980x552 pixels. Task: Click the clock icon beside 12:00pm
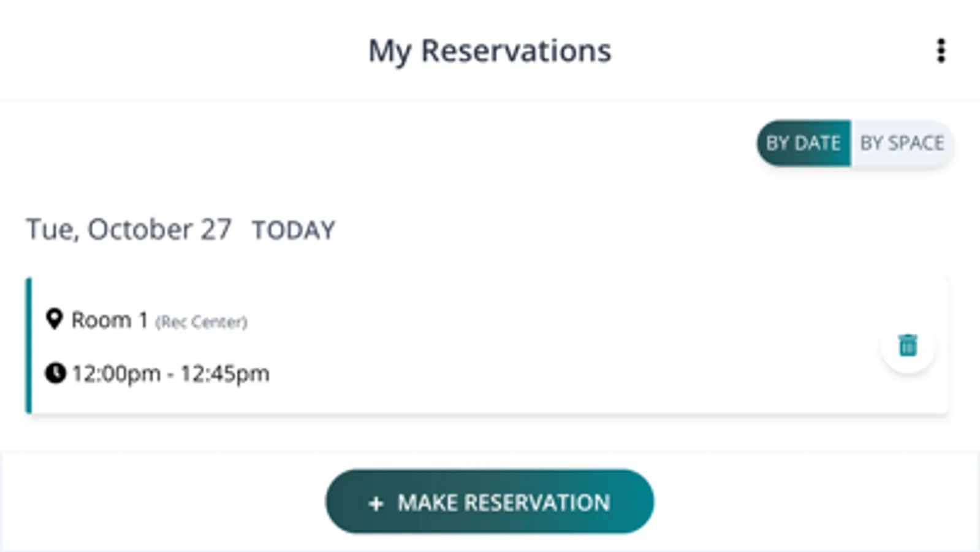coord(55,373)
